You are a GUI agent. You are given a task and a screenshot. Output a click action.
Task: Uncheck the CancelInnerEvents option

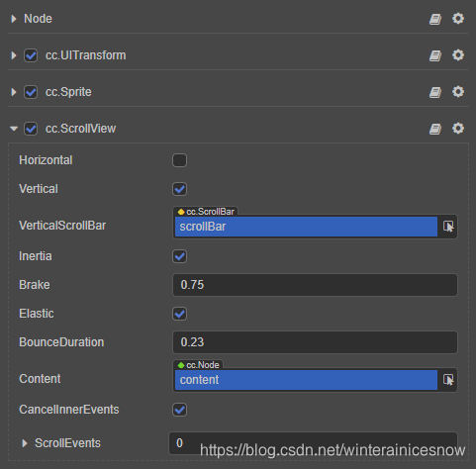tap(179, 410)
